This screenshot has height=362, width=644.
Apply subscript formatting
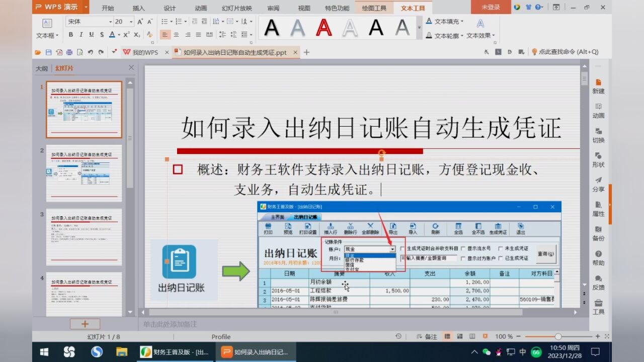click(x=137, y=35)
